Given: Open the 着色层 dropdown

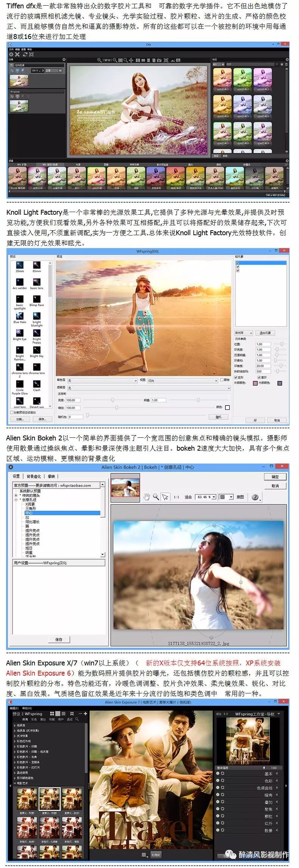Looking at the screenshot, I should tap(102, 380).
